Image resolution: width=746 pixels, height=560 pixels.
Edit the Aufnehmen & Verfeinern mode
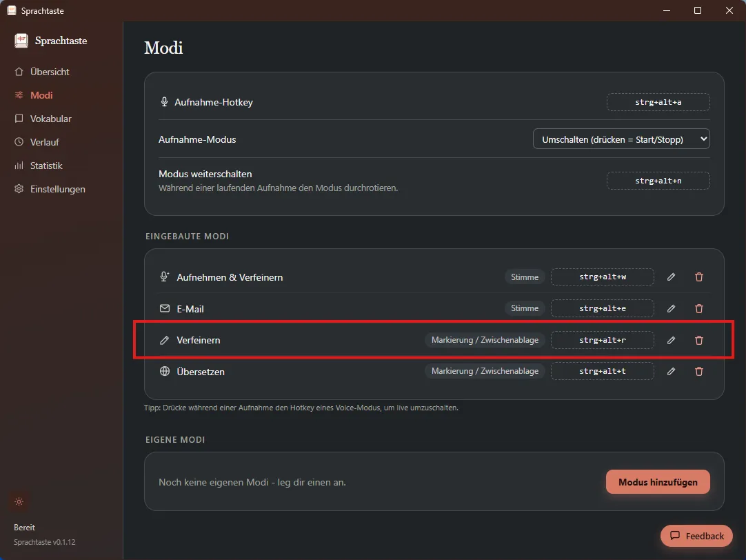point(671,277)
